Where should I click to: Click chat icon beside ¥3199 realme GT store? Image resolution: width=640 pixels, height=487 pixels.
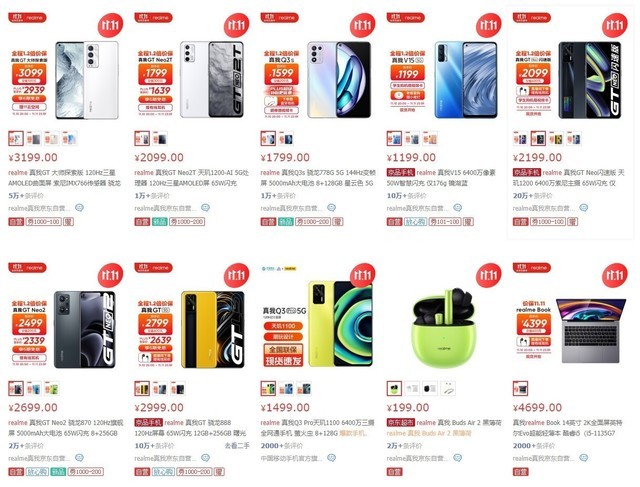[79, 208]
